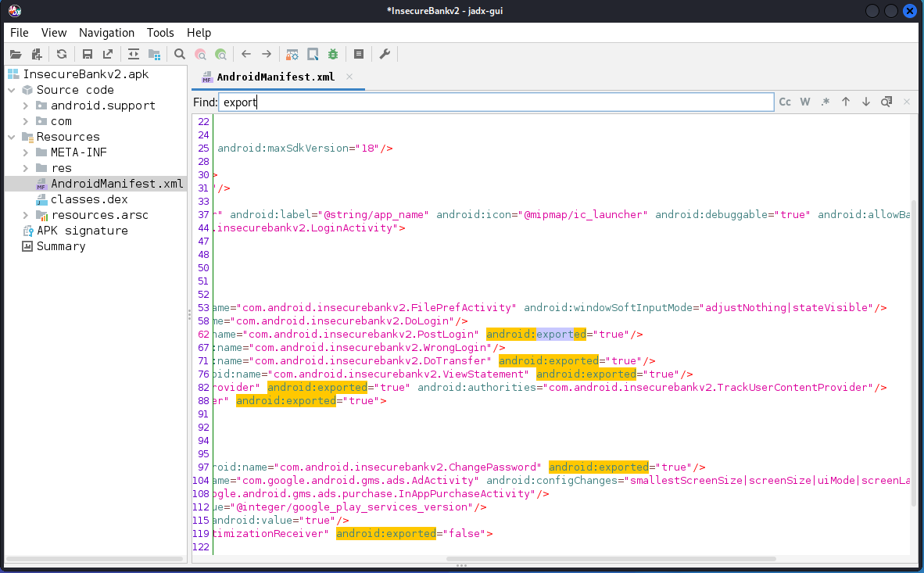Close the Find bar
The height and width of the screenshot is (573, 924).
[907, 102]
